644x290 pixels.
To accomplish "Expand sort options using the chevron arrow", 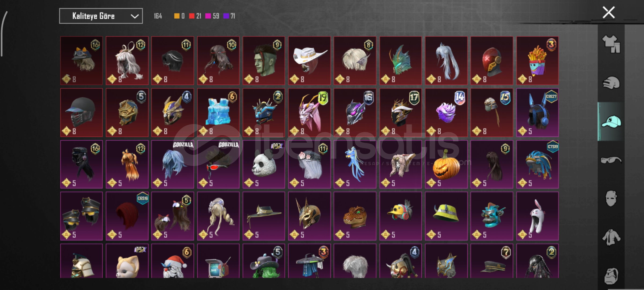I will click(135, 16).
